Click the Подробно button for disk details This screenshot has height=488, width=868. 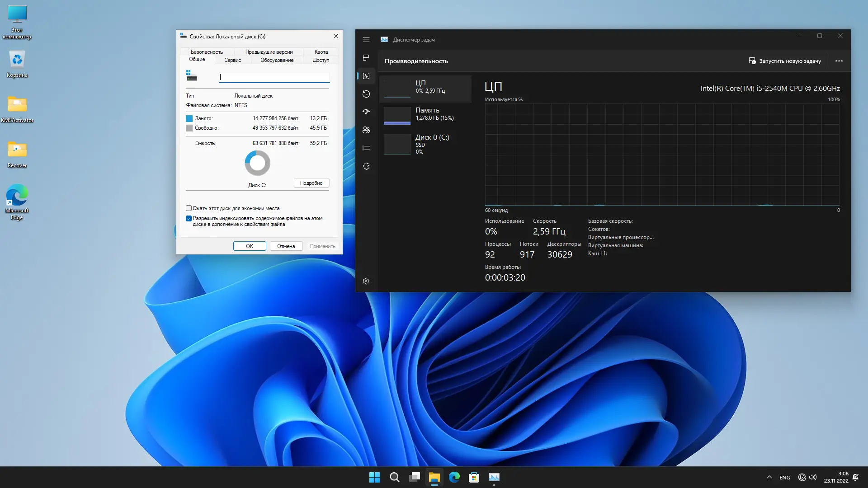click(x=311, y=183)
